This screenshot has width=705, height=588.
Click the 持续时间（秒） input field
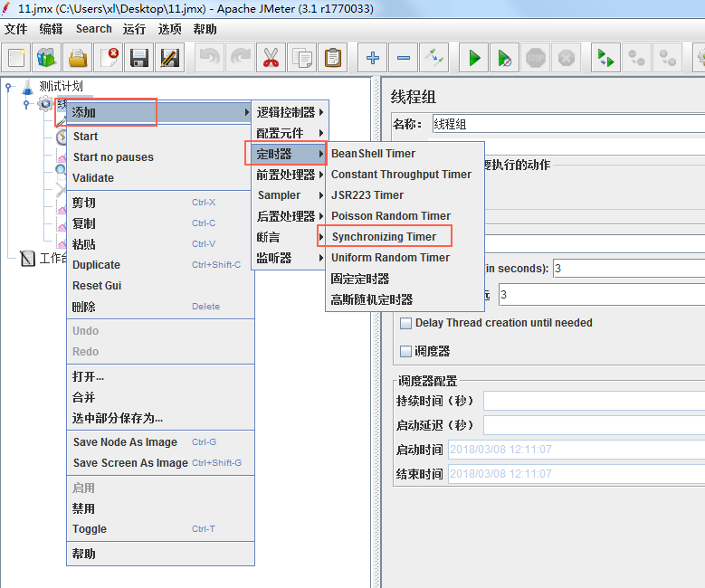(x=594, y=401)
